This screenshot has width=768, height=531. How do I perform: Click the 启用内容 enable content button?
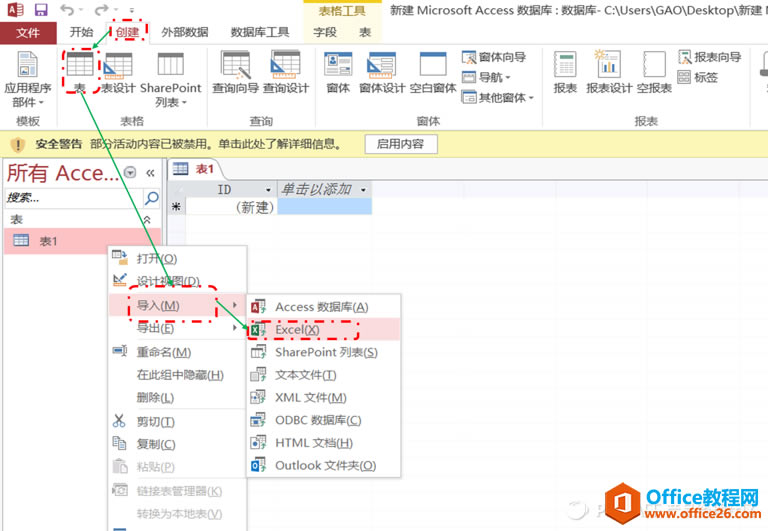[401, 144]
